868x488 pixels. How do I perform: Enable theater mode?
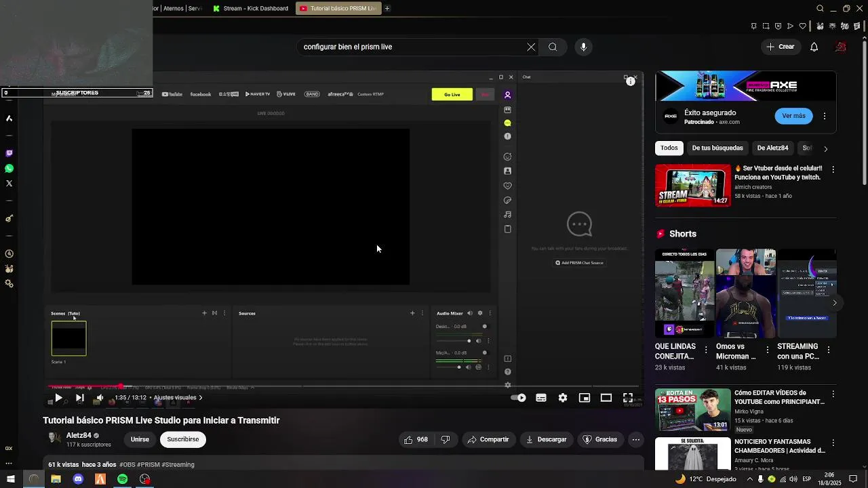(606, 398)
